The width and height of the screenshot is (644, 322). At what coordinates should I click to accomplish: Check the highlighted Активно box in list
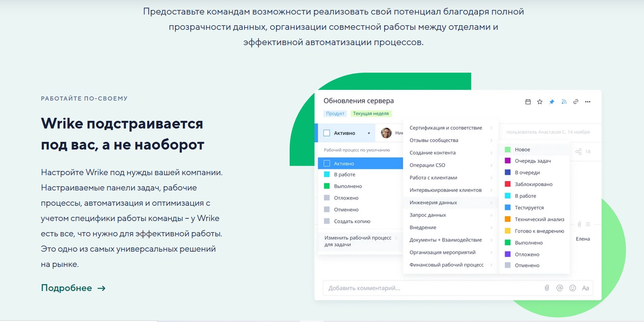tap(327, 163)
